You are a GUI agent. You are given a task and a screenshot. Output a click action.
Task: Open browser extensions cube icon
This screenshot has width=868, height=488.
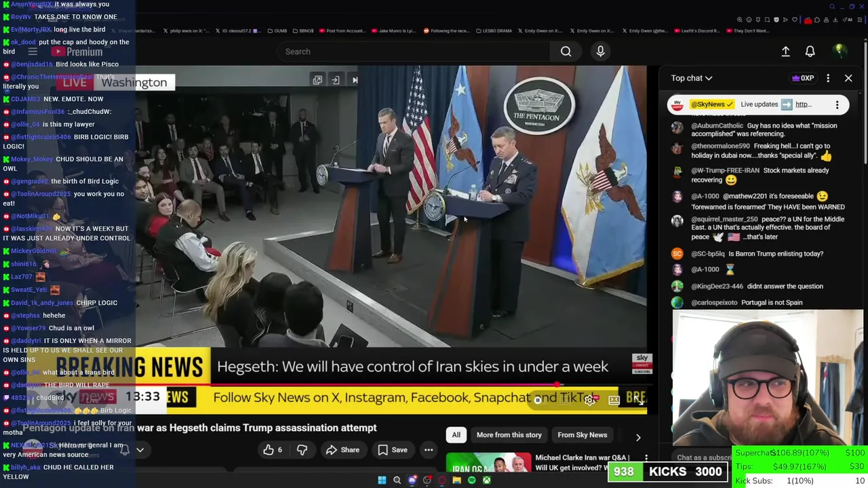pos(817,20)
